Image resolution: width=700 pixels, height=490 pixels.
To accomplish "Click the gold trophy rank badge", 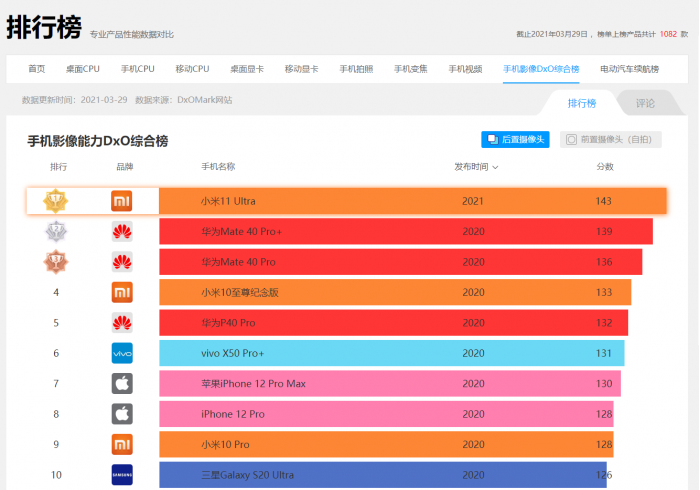I will [x=56, y=201].
